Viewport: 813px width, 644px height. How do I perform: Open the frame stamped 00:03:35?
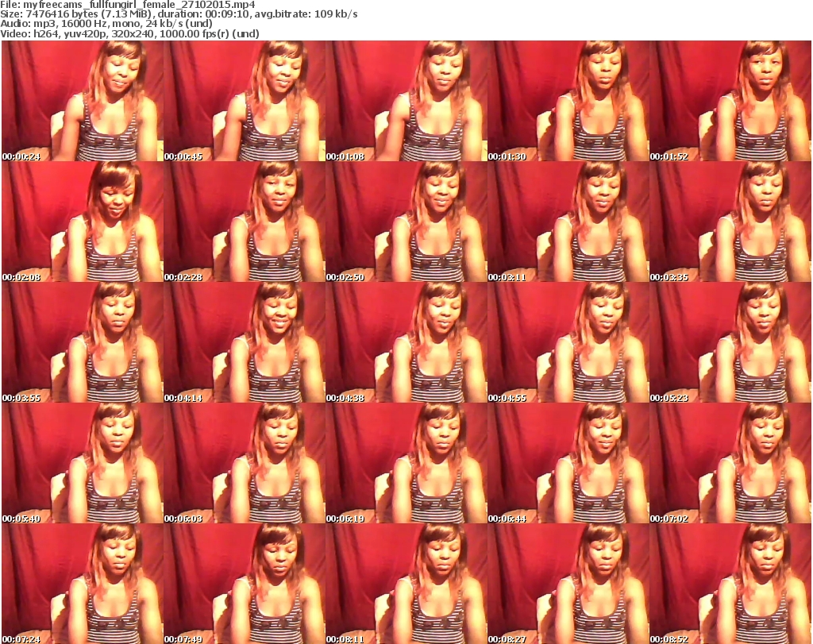click(730, 222)
